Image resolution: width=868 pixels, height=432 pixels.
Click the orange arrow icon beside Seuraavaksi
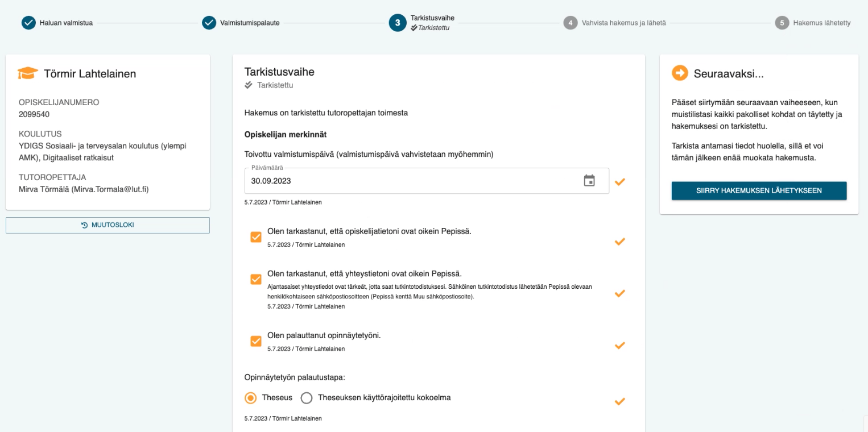click(679, 73)
